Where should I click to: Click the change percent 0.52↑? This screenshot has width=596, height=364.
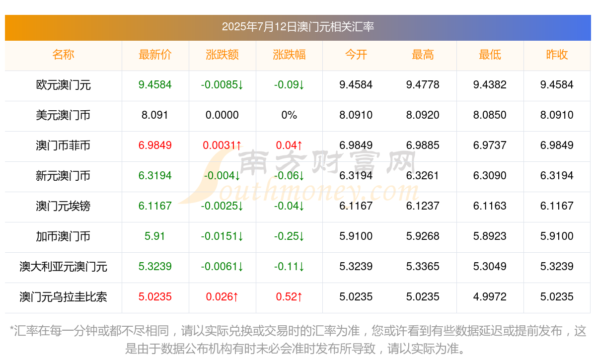[289, 297]
